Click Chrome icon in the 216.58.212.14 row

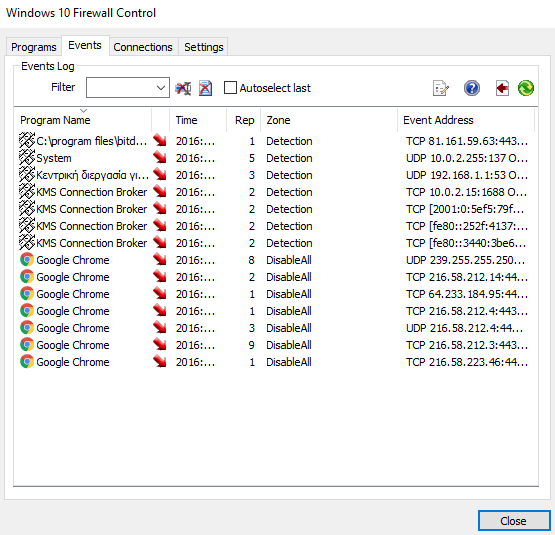point(27,277)
